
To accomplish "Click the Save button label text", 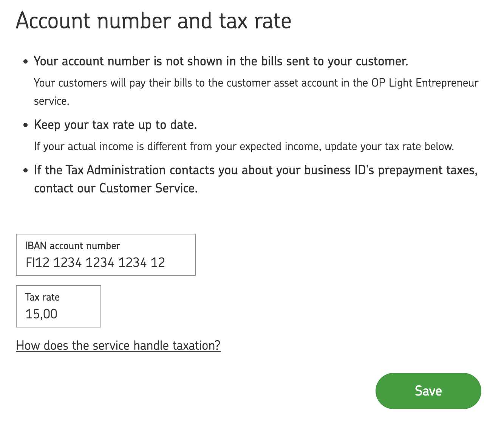I will point(428,391).
